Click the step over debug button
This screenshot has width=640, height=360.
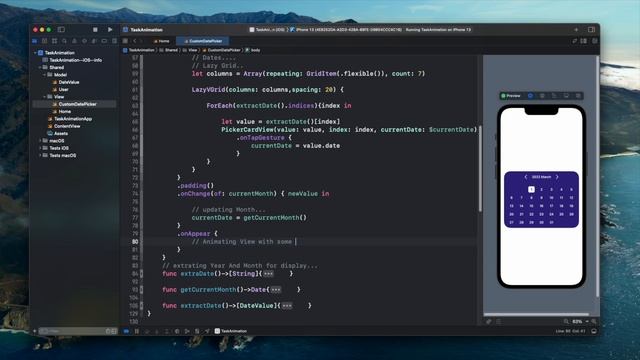click(x=147, y=331)
